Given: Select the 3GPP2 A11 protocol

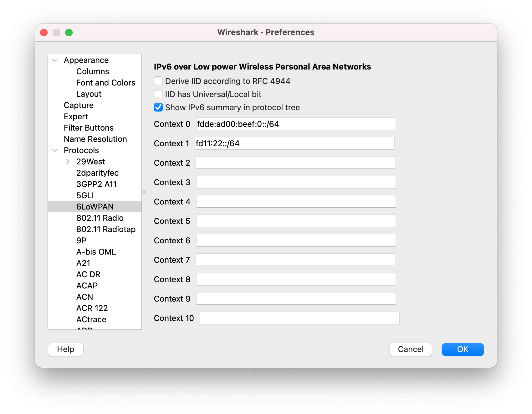Looking at the screenshot, I should [96, 184].
